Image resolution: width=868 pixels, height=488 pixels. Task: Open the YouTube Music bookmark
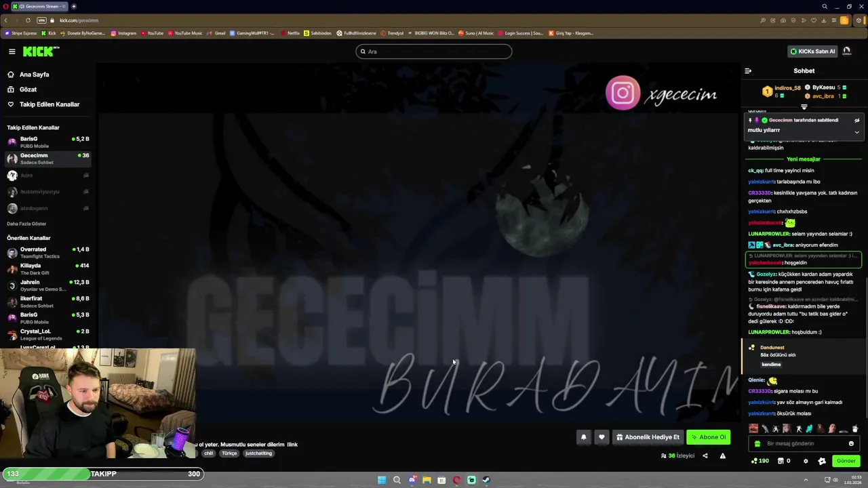pyautogui.click(x=185, y=33)
